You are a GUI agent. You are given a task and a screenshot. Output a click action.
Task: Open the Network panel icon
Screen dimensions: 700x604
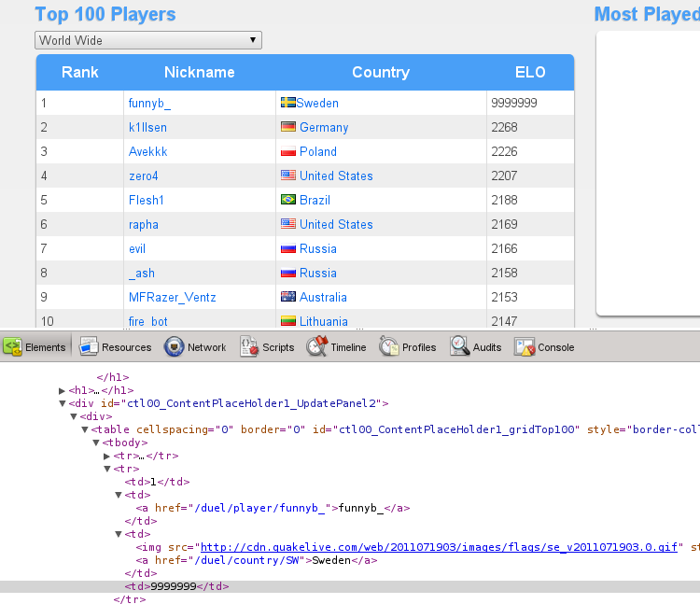click(x=175, y=347)
